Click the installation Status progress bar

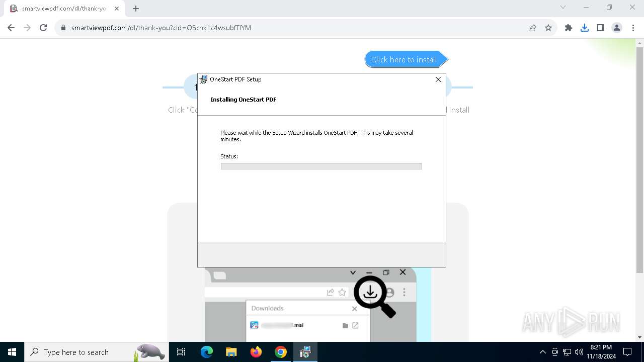321,166
